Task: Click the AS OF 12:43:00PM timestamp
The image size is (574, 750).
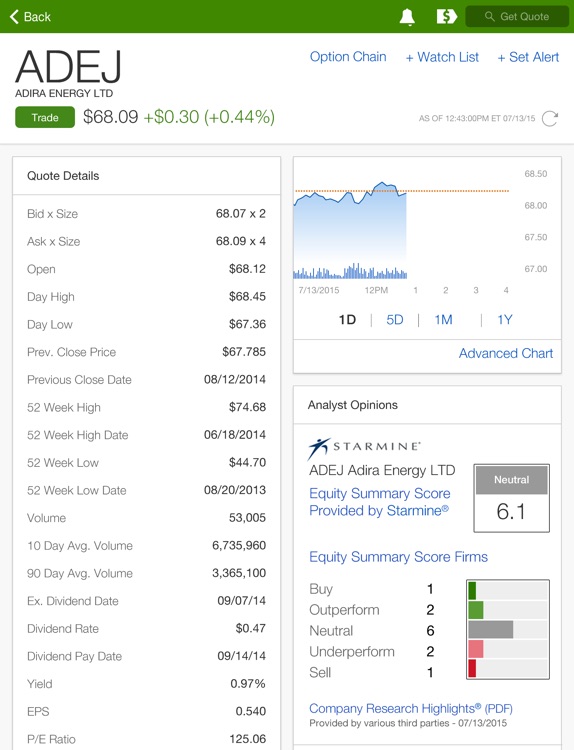Action: pyautogui.click(x=477, y=119)
